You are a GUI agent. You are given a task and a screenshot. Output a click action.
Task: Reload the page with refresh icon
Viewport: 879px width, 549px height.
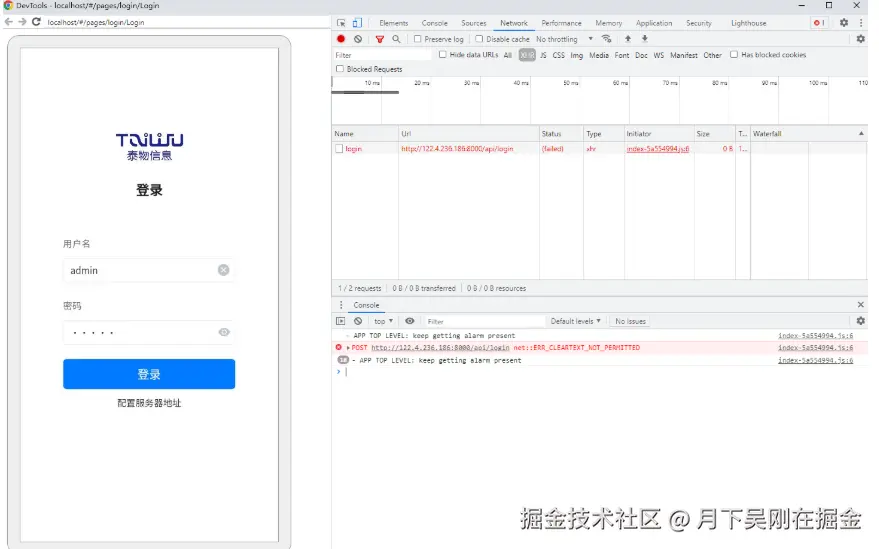pyautogui.click(x=36, y=22)
